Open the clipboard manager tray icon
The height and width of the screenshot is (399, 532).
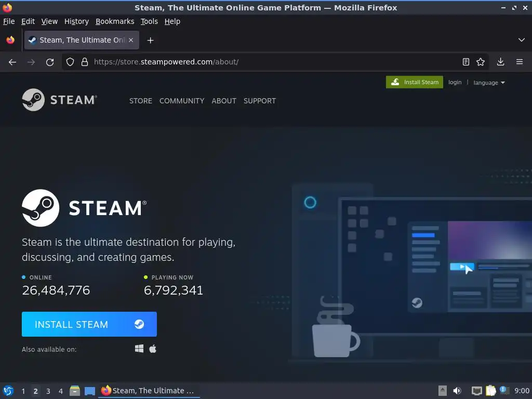[x=490, y=391]
